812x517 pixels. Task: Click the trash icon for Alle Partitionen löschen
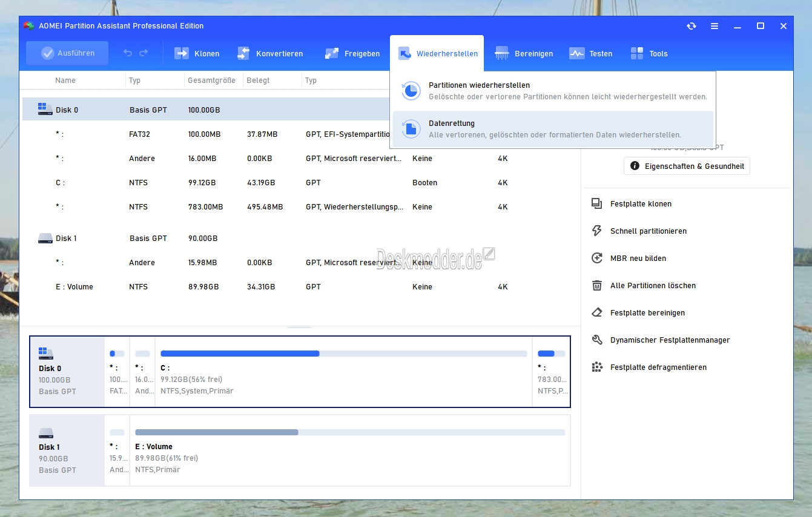[597, 286]
